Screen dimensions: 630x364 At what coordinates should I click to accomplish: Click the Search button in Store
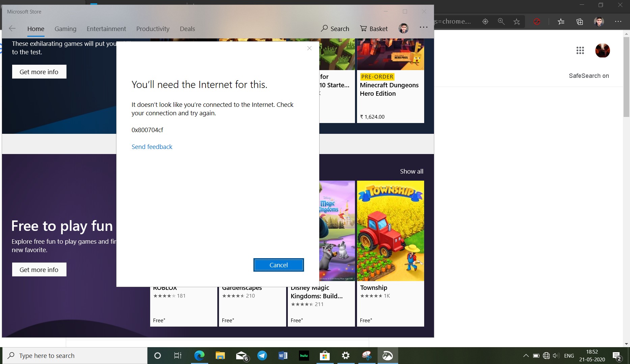(335, 29)
